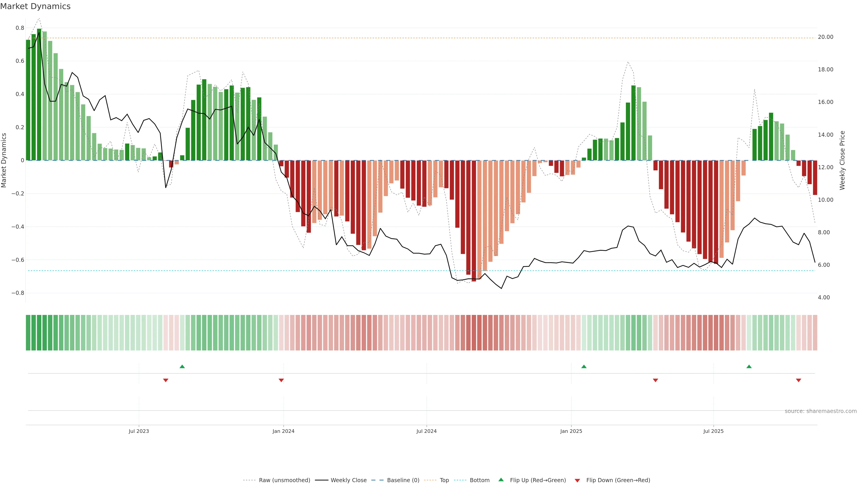
Task: Click the 20.00 price tick label
Action: coord(825,37)
